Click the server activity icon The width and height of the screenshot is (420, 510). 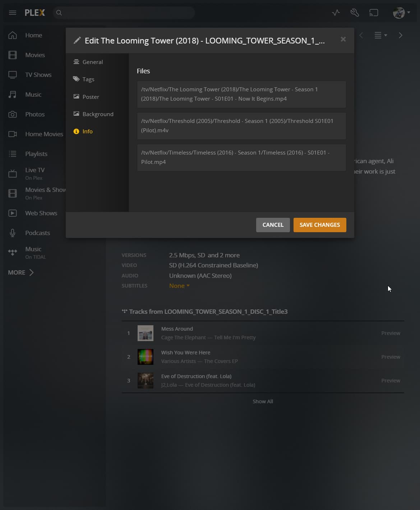click(335, 13)
